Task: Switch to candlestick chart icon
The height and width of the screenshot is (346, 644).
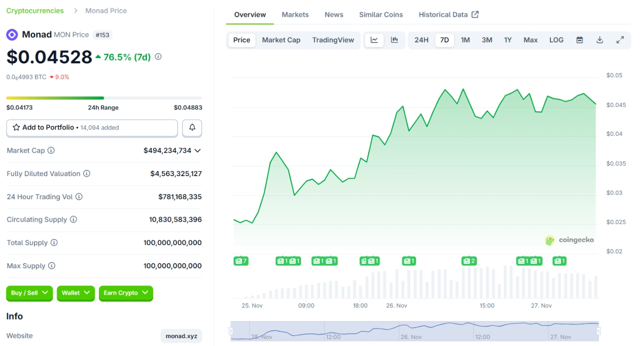Action: (394, 40)
